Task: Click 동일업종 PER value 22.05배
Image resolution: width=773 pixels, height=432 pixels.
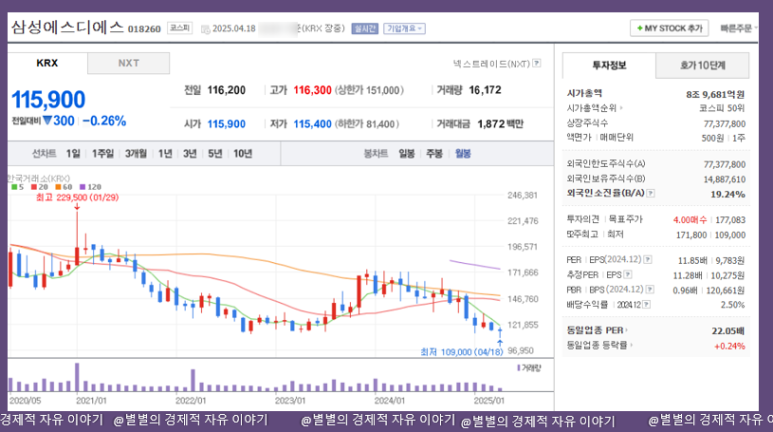Action: pos(728,331)
